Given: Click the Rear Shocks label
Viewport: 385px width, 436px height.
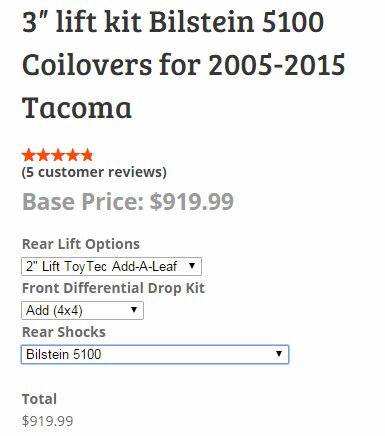Looking at the screenshot, I should (x=64, y=332).
